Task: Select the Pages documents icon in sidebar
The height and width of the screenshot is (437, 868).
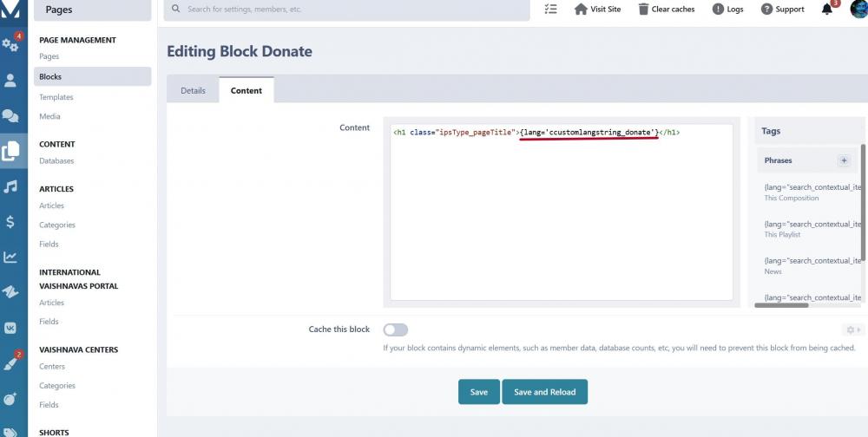Action: pos(10,151)
